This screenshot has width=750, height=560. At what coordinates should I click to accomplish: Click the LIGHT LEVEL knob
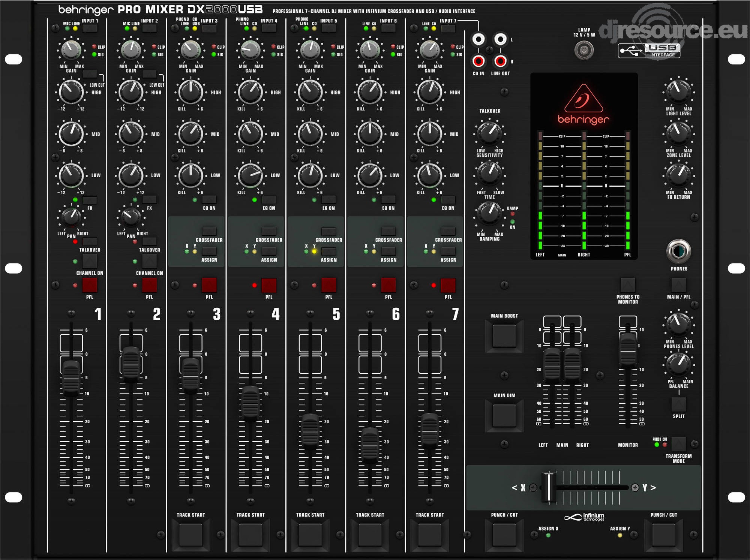point(678,92)
